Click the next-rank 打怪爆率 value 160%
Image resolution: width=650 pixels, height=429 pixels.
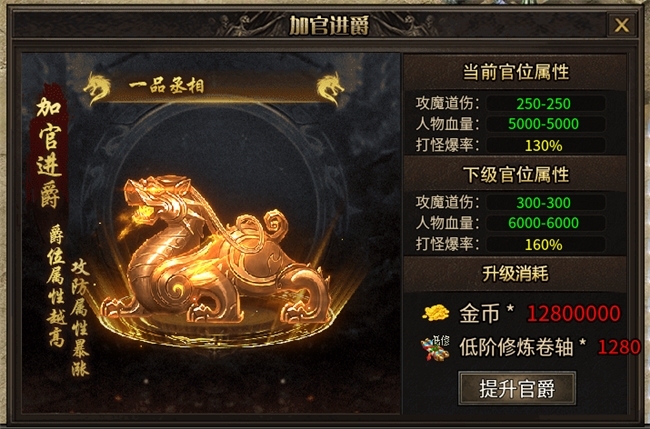point(543,245)
